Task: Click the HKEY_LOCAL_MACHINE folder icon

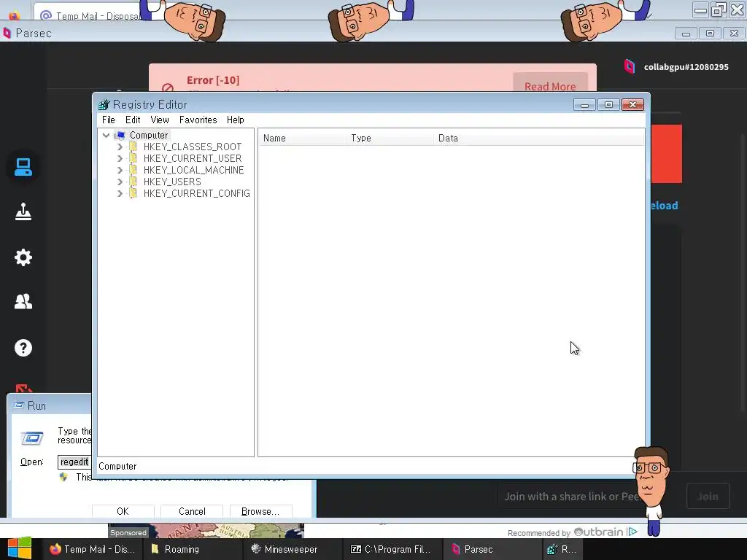Action: click(x=133, y=170)
